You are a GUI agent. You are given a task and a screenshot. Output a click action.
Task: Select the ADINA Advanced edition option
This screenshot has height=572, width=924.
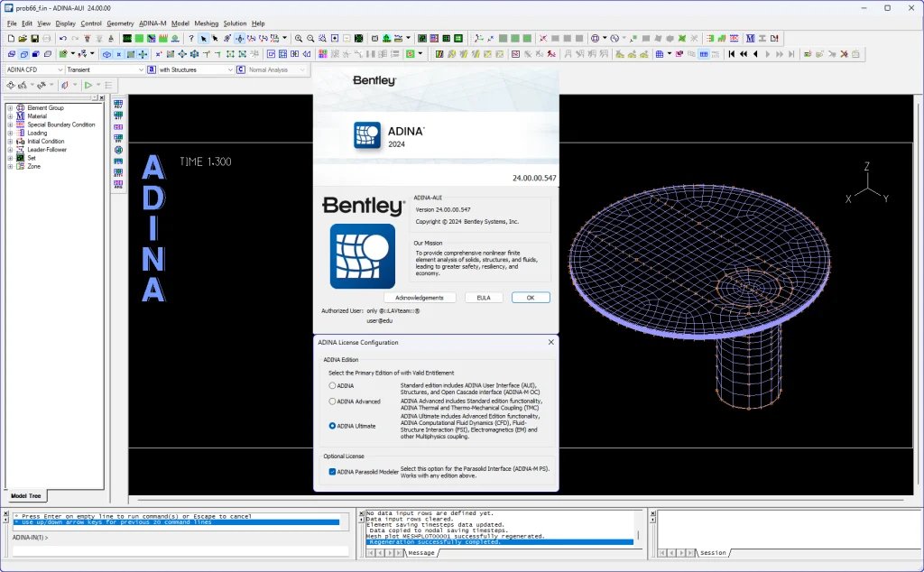tap(332, 401)
